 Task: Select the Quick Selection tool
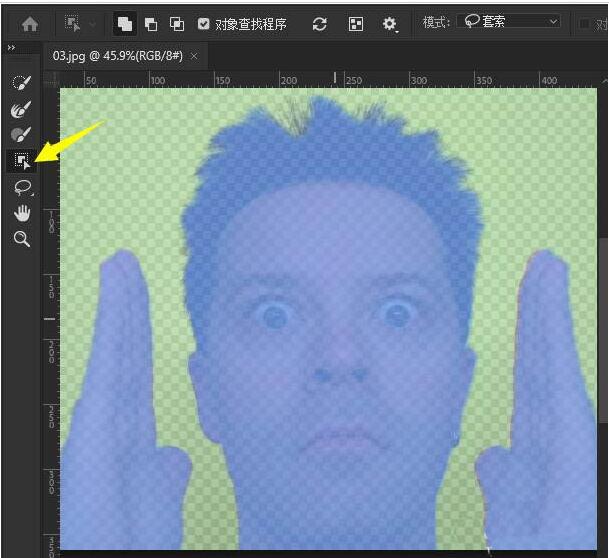click(21, 82)
